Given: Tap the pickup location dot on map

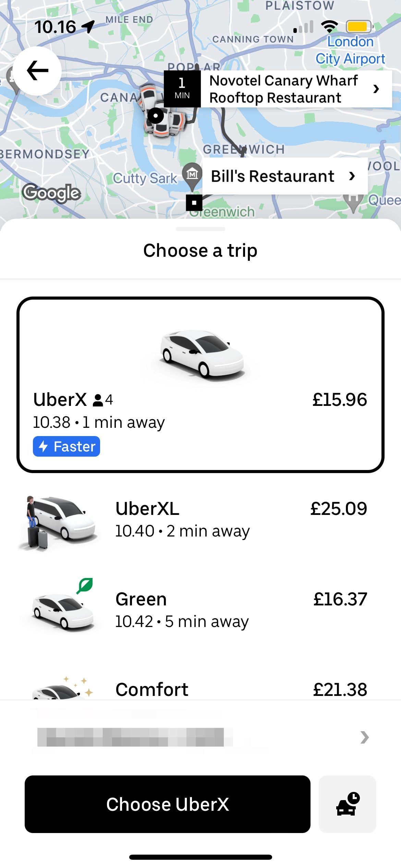Looking at the screenshot, I should [156, 116].
